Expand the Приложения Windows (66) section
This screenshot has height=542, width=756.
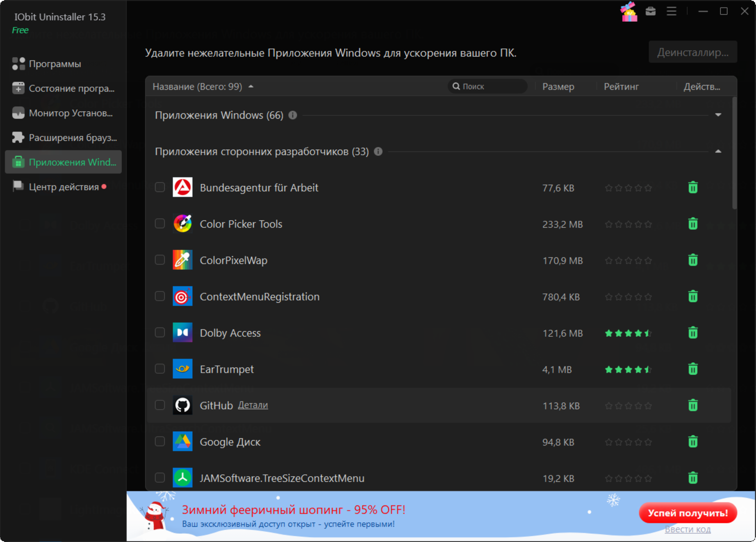[x=718, y=115]
